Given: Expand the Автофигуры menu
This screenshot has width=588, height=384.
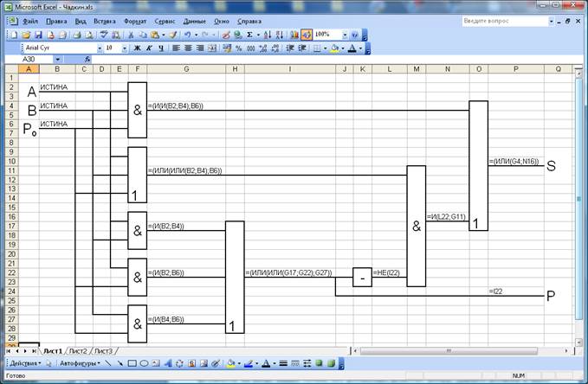Looking at the screenshot, I should point(80,363).
